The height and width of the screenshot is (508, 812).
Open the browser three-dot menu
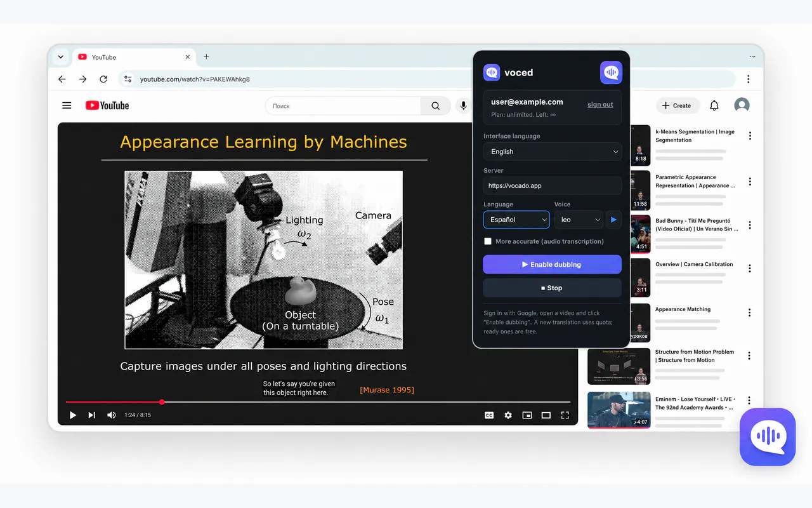click(749, 79)
